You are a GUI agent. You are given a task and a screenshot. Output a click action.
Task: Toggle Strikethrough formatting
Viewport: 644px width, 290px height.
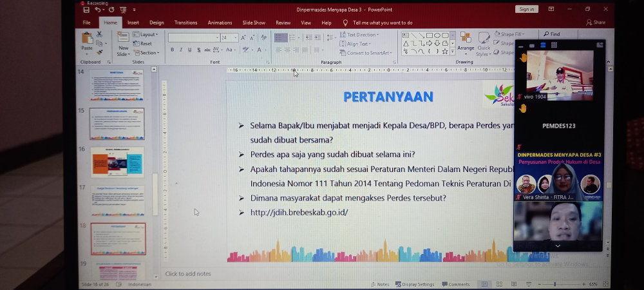tap(207, 50)
